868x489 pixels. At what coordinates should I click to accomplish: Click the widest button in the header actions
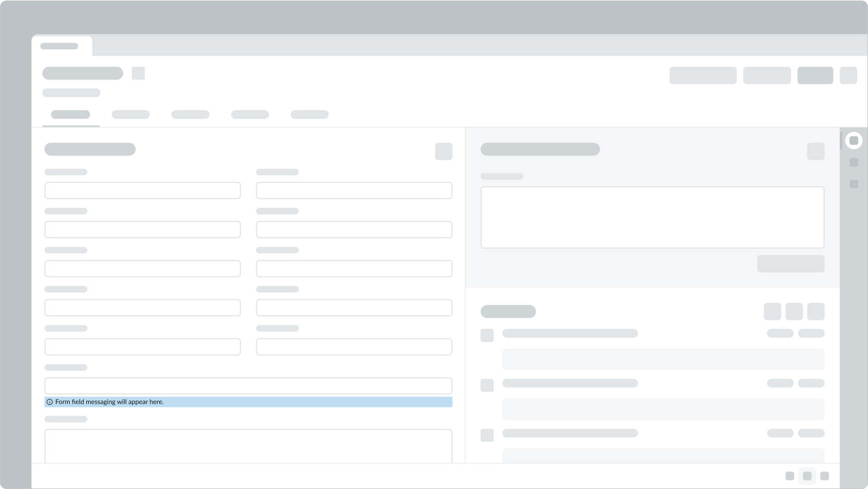click(x=703, y=75)
